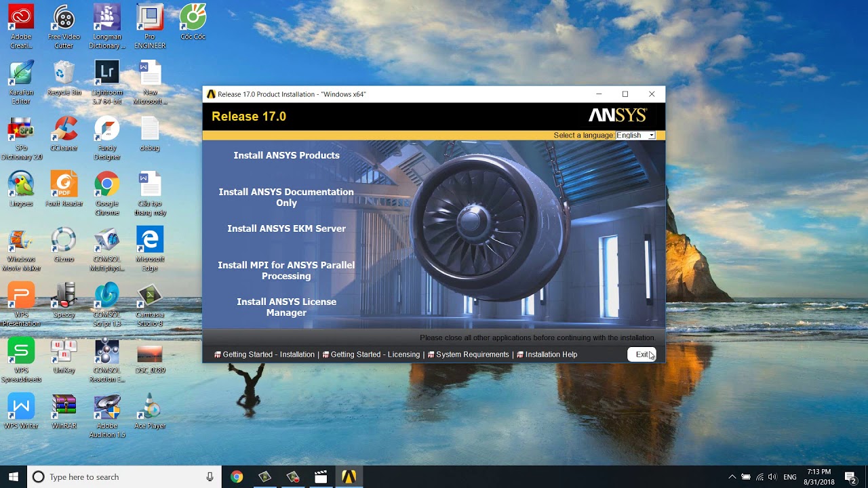Open COMSOL Multiphysics desktop icon
This screenshot has width=868, height=488.
[107, 249]
